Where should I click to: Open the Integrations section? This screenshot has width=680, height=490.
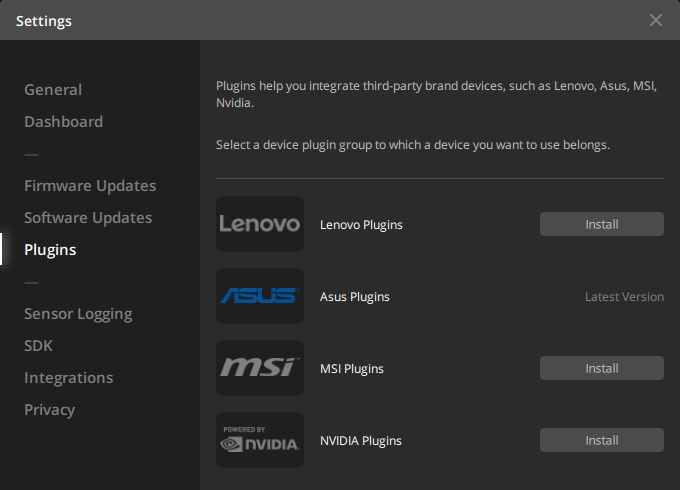click(x=69, y=378)
